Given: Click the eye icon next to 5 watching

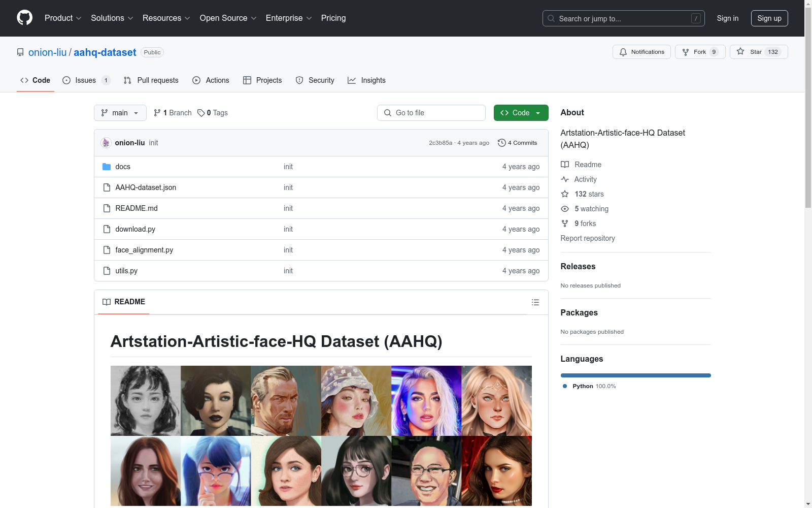Looking at the screenshot, I should [x=565, y=209].
